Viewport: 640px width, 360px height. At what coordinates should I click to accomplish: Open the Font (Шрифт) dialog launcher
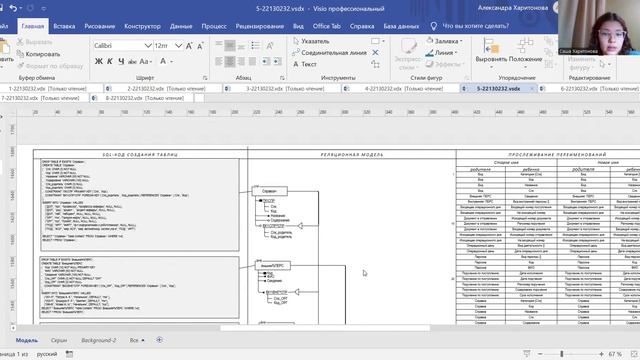(x=205, y=78)
